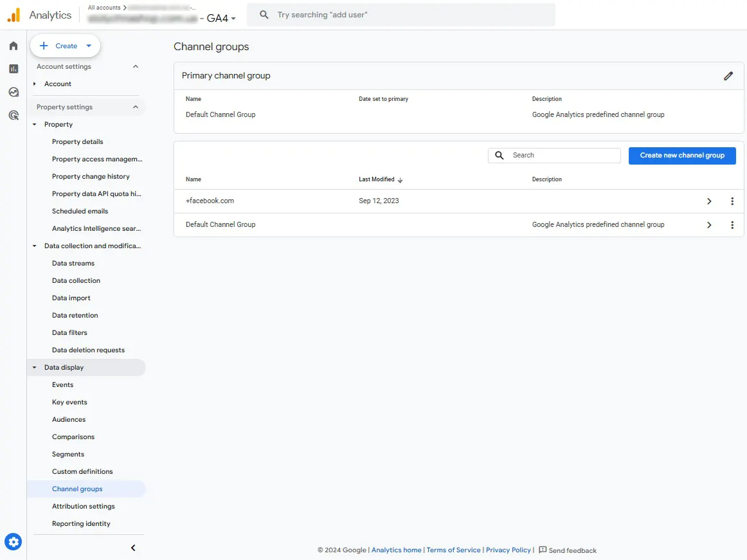Click Create new channel group button

tap(681, 156)
